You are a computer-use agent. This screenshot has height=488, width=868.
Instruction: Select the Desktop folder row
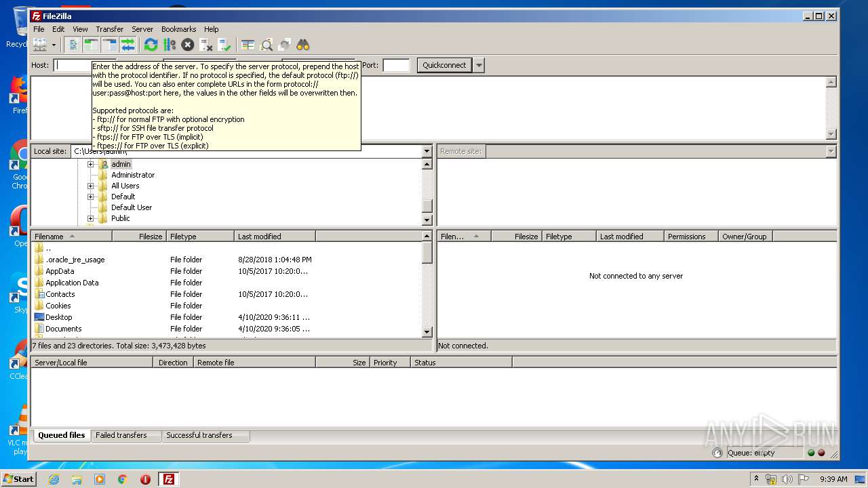coord(226,317)
